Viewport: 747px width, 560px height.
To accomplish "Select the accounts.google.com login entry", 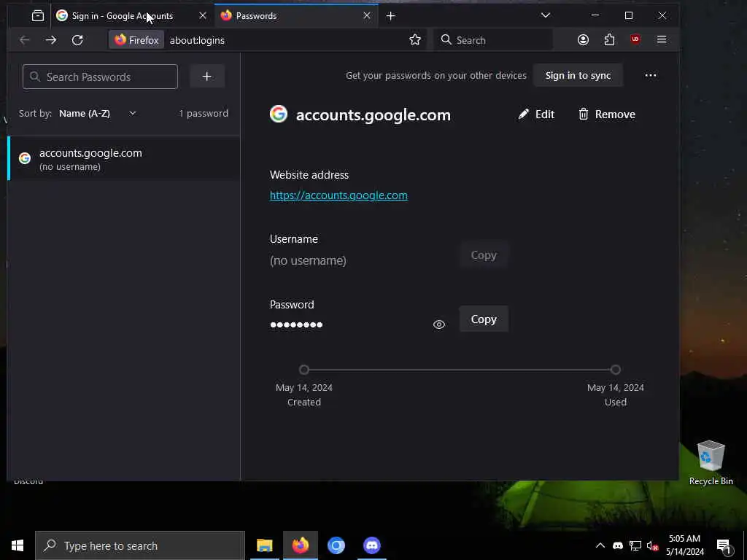I will point(124,159).
